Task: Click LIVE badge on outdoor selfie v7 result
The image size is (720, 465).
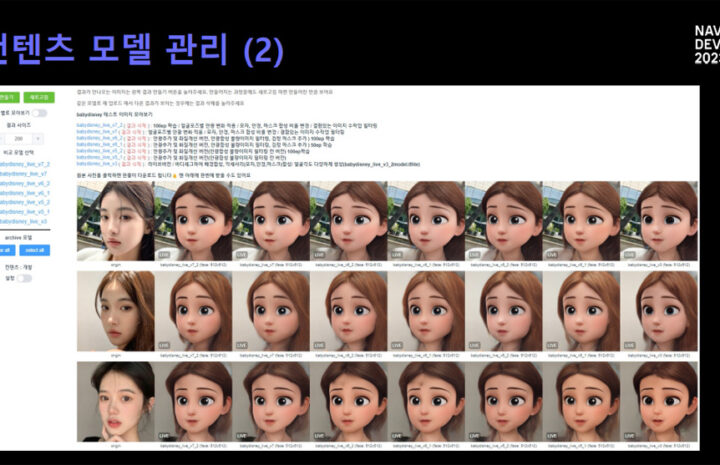Action: pos(242,254)
